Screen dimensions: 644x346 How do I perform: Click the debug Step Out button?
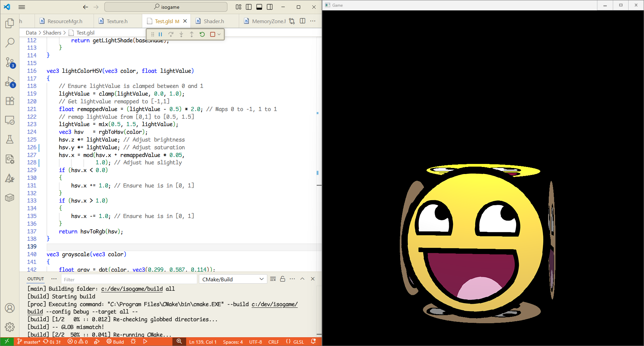[x=192, y=34]
